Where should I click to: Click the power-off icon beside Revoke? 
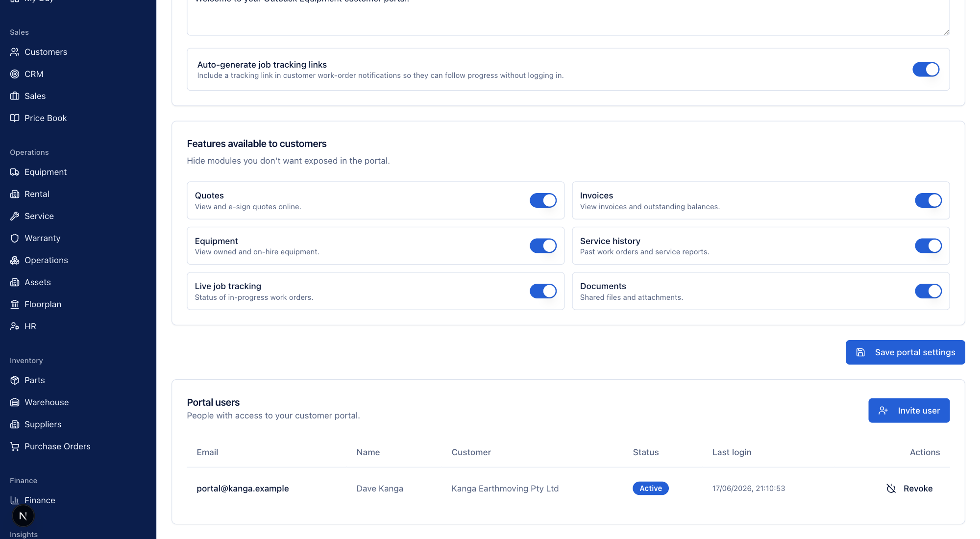click(891, 489)
